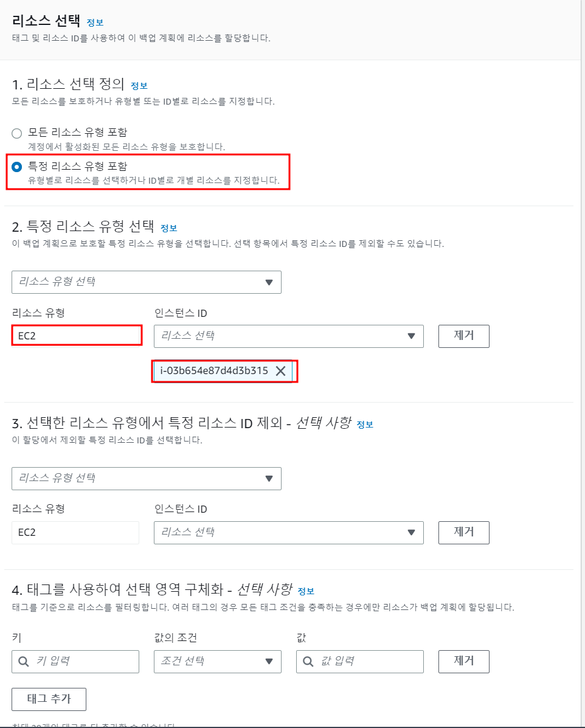Focus the 값 입력 tag value field
The image size is (585, 728).
[360, 662]
